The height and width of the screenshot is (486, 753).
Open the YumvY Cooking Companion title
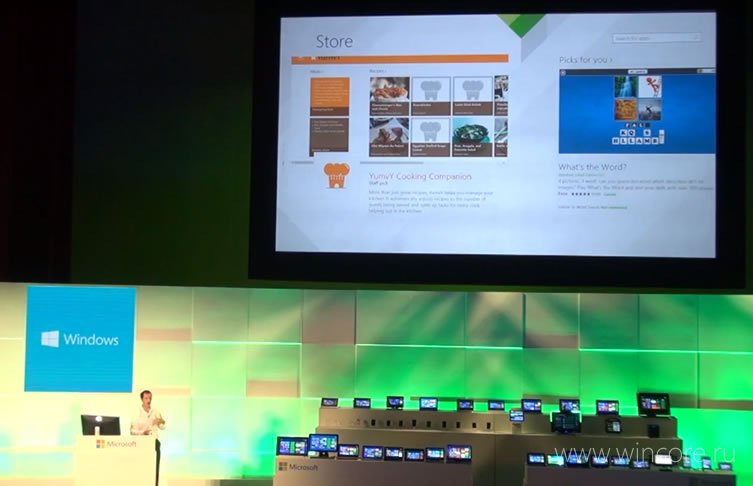[x=420, y=176]
